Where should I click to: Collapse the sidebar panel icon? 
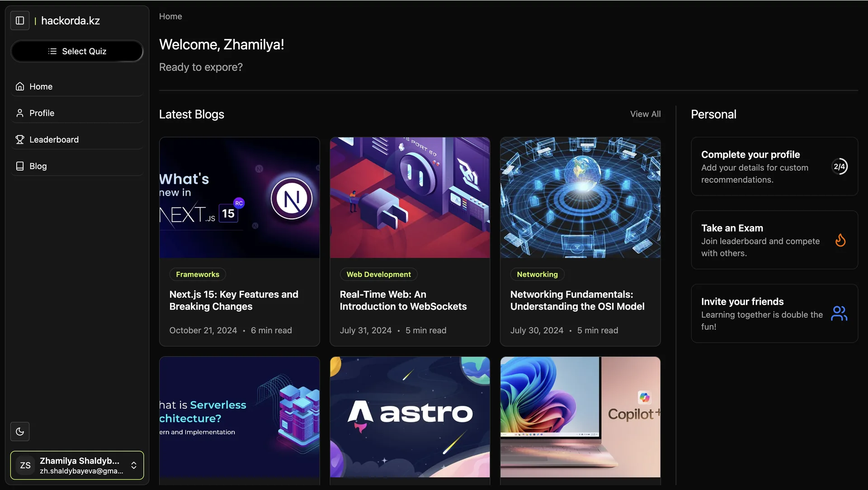click(20, 21)
